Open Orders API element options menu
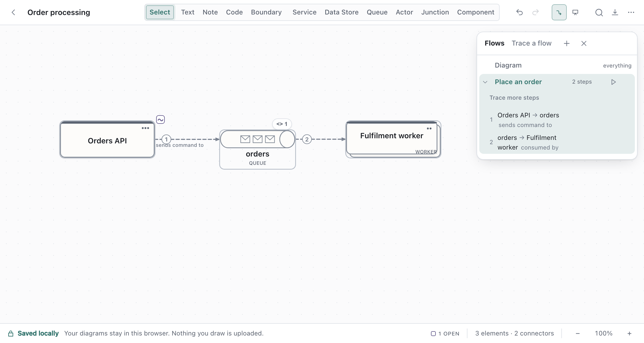 point(145,128)
